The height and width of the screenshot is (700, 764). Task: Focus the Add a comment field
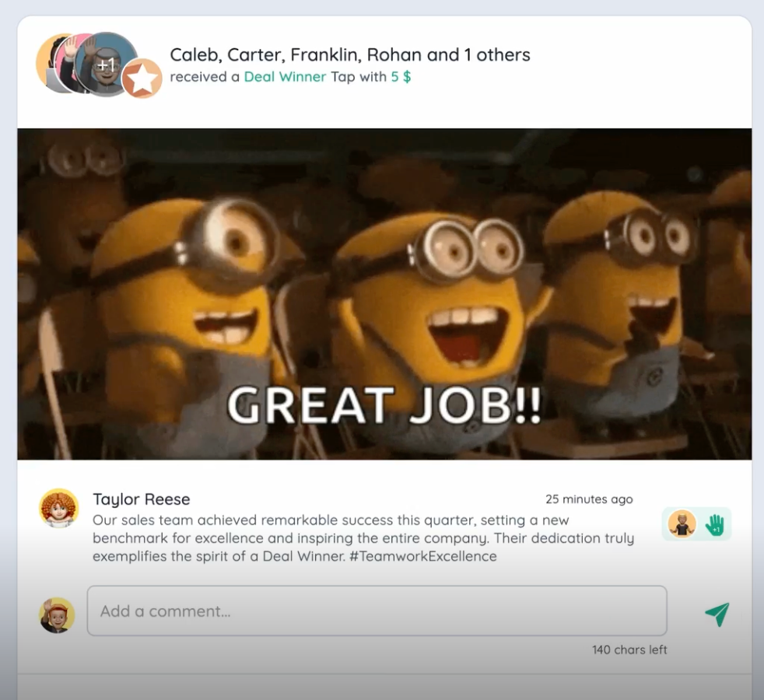tap(377, 611)
